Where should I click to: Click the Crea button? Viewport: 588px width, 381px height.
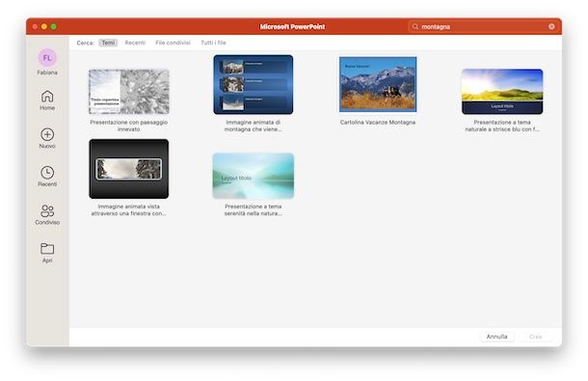[536, 337]
